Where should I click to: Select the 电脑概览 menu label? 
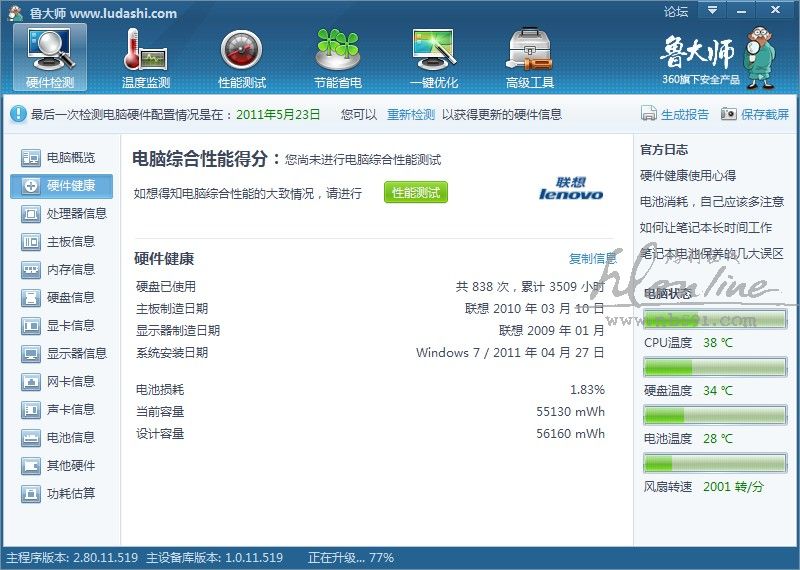pyautogui.click(x=71, y=158)
